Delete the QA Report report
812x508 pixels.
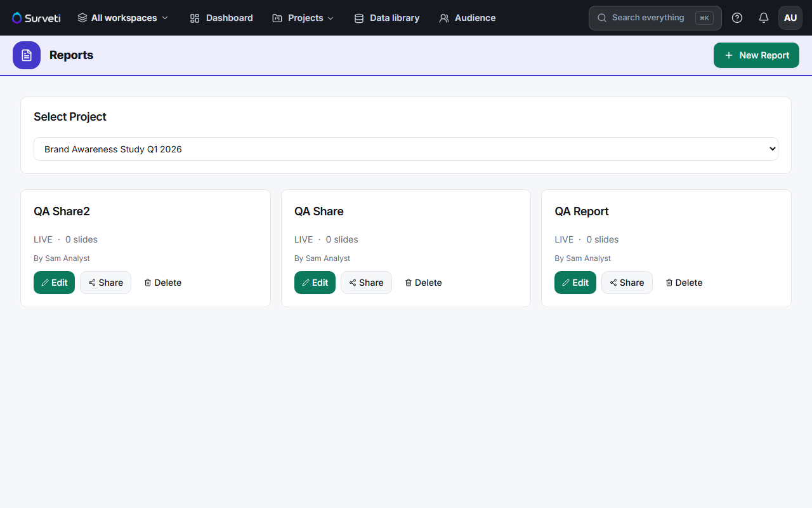(684, 283)
